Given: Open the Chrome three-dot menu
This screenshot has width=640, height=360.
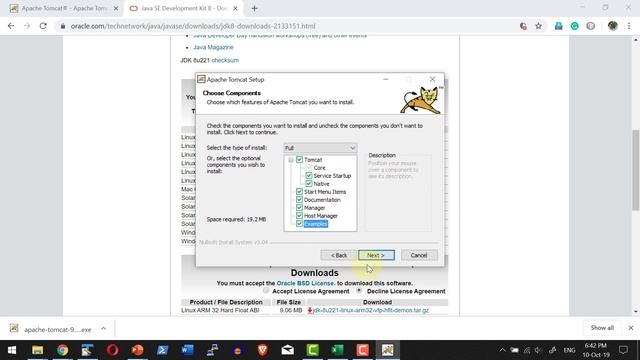Looking at the screenshot, I should click(629, 26).
